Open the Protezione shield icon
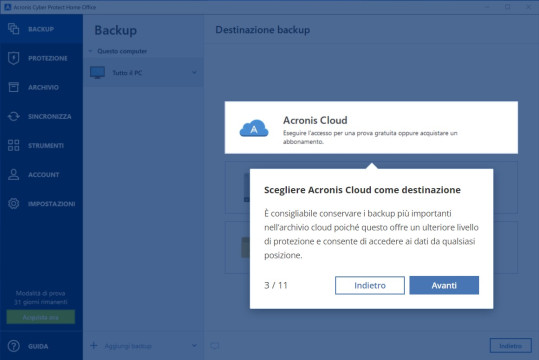The image size is (539, 360). pyautogui.click(x=13, y=58)
